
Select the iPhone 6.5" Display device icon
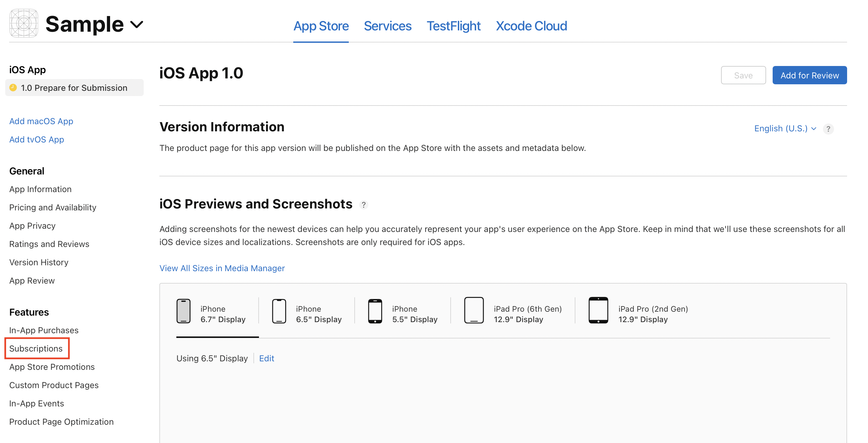279,311
